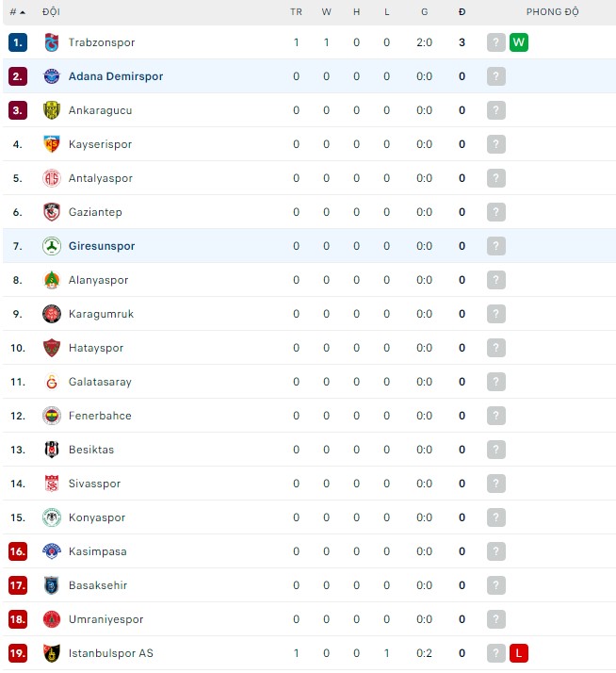Open the Antalyaspor team page
Viewport: 616px width, 673px height.
100,178
